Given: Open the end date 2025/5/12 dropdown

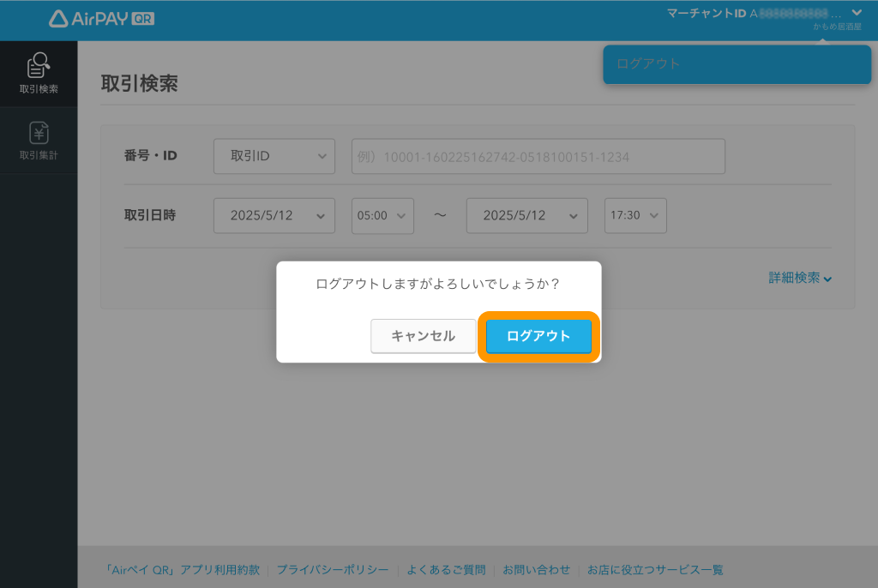Looking at the screenshot, I should pos(526,215).
